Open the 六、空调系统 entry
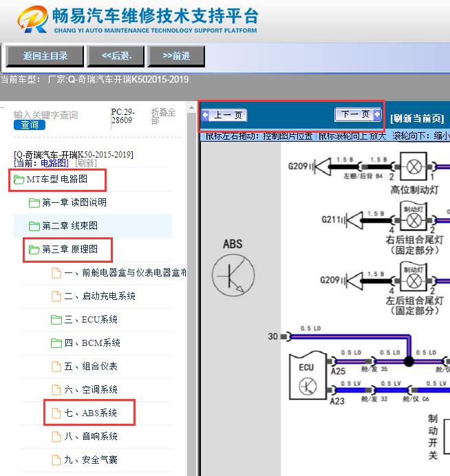 point(91,390)
